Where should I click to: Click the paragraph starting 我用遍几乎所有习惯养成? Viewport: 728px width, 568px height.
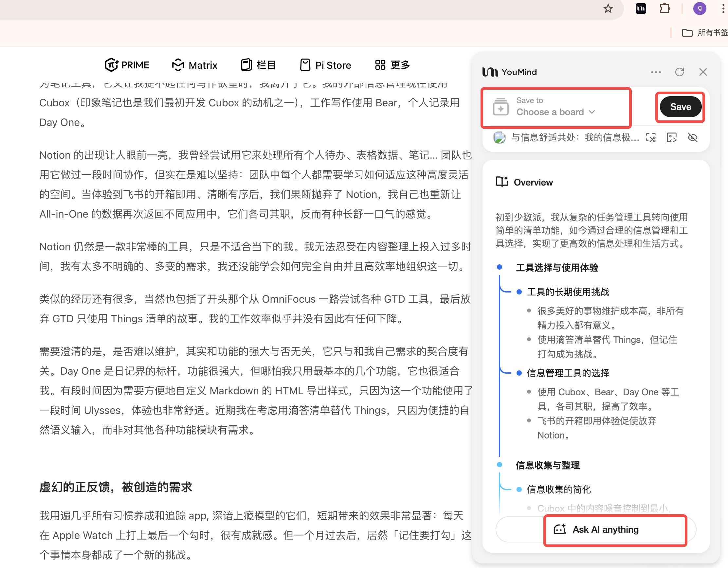(x=255, y=535)
